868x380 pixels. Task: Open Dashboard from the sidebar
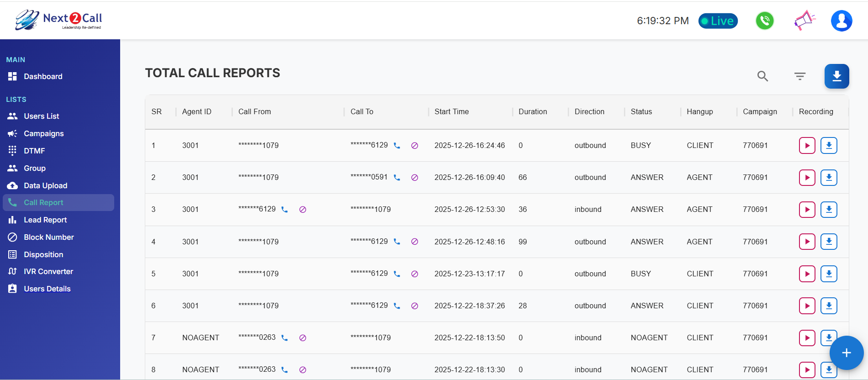[43, 76]
